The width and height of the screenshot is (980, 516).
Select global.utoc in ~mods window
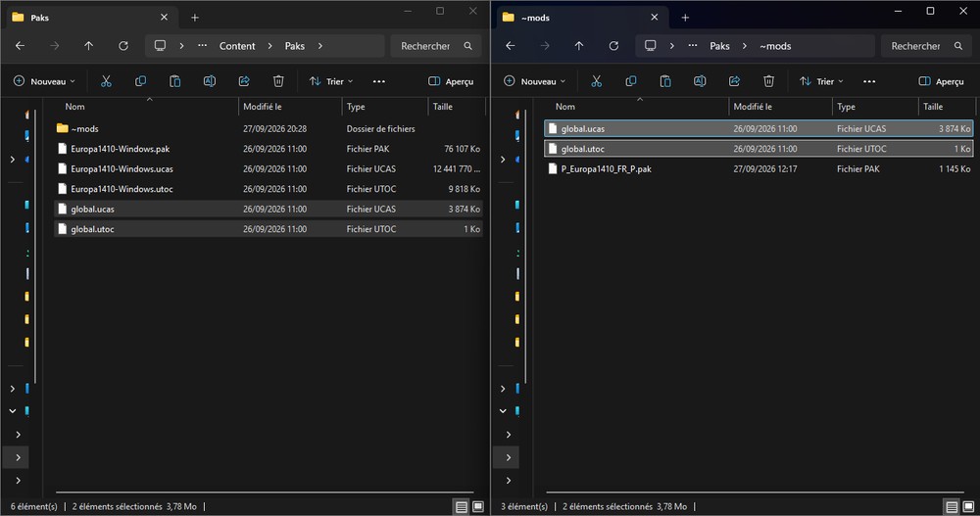pos(759,149)
